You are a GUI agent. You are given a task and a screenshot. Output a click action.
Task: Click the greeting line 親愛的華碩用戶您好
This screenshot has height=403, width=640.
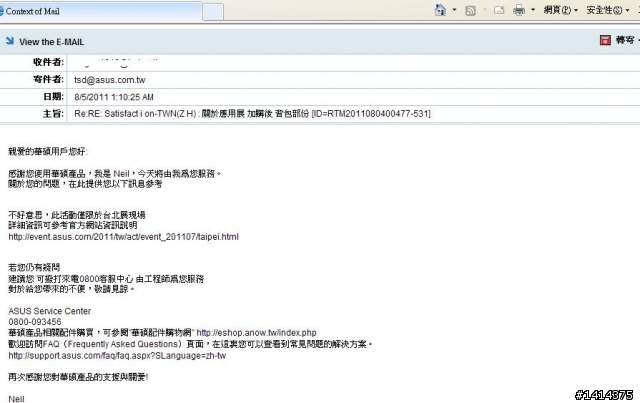(x=48, y=151)
